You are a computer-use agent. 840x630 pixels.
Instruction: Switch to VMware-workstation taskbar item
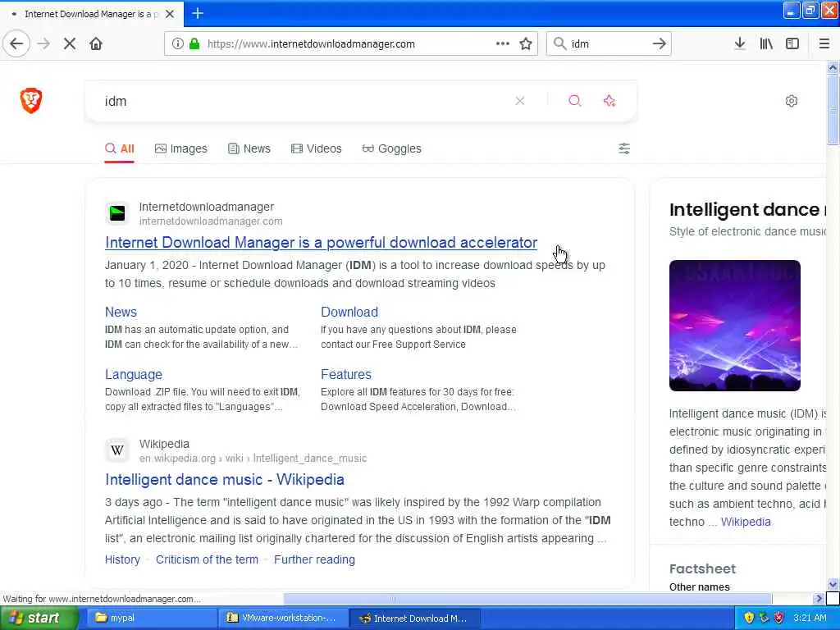coord(284,618)
